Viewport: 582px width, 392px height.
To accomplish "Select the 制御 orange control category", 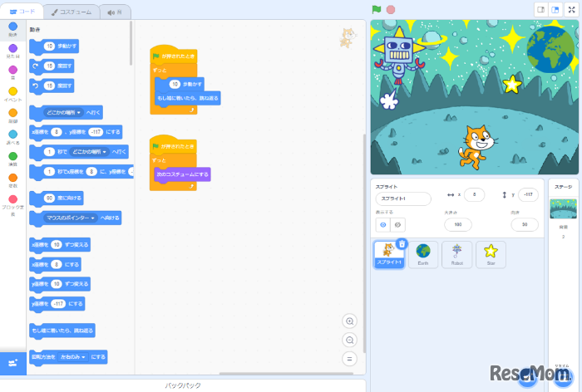I will coord(13,113).
